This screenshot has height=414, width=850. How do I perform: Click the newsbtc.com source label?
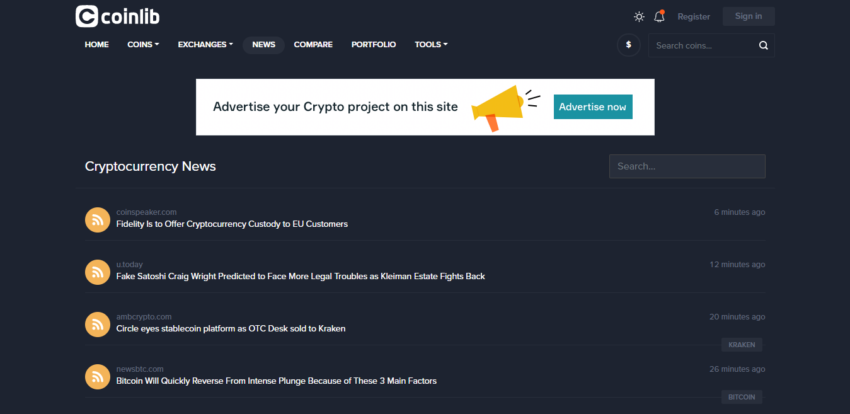click(140, 369)
